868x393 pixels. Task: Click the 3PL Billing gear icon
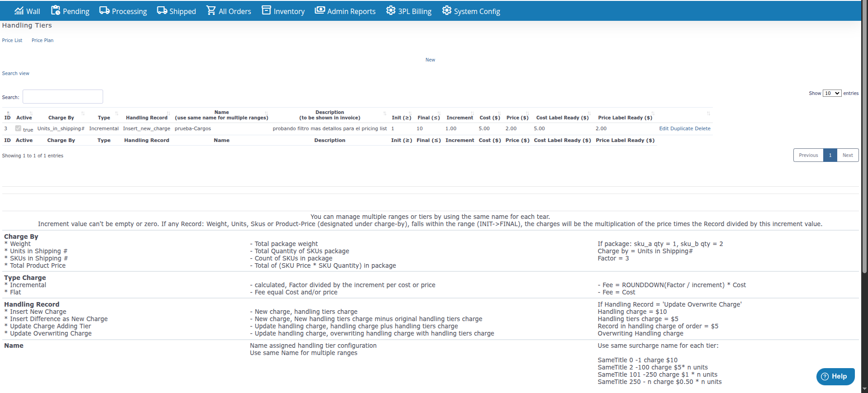[x=391, y=10]
